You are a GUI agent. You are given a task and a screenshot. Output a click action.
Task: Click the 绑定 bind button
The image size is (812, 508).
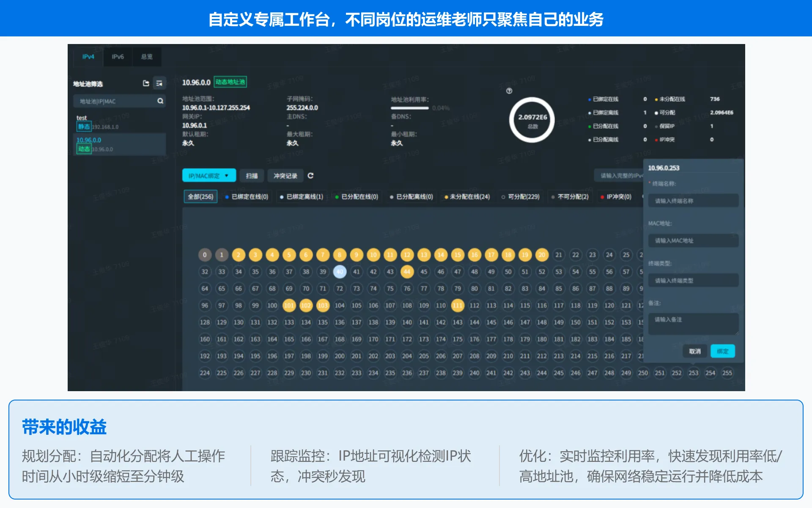(x=723, y=351)
